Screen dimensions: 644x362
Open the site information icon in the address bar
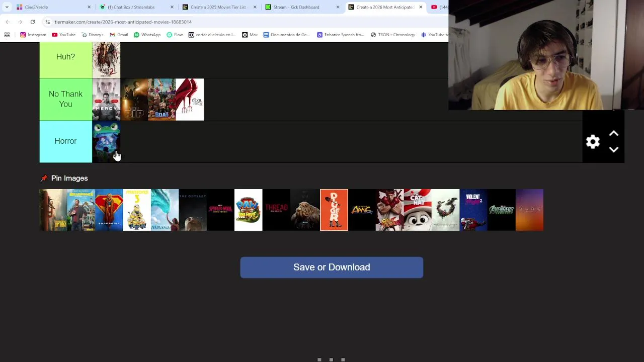pos(48,22)
